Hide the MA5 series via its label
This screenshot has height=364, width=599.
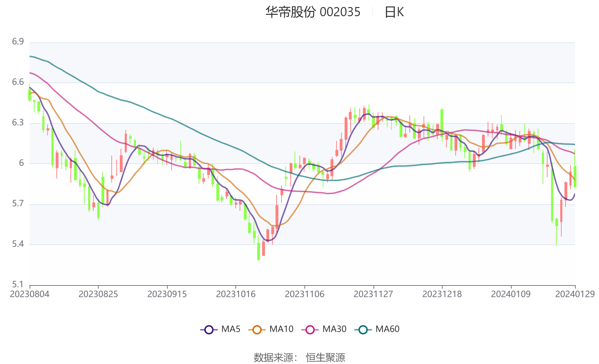pyautogui.click(x=231, y=329)
